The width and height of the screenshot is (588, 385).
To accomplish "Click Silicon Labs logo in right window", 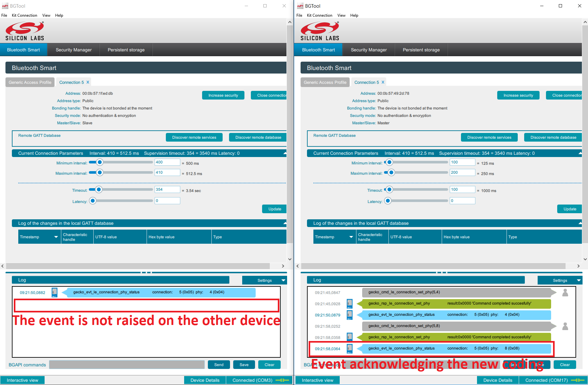I will pos(320,31).
